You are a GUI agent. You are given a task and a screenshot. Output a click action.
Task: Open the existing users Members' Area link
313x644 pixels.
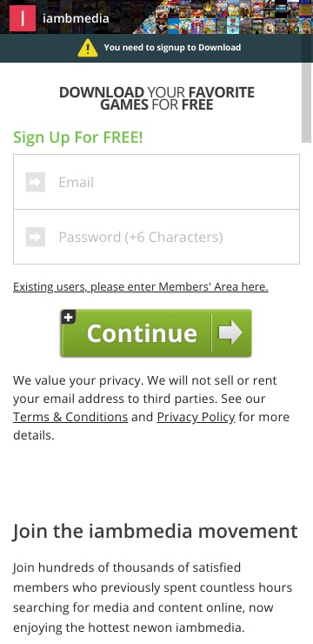point(141,286)
